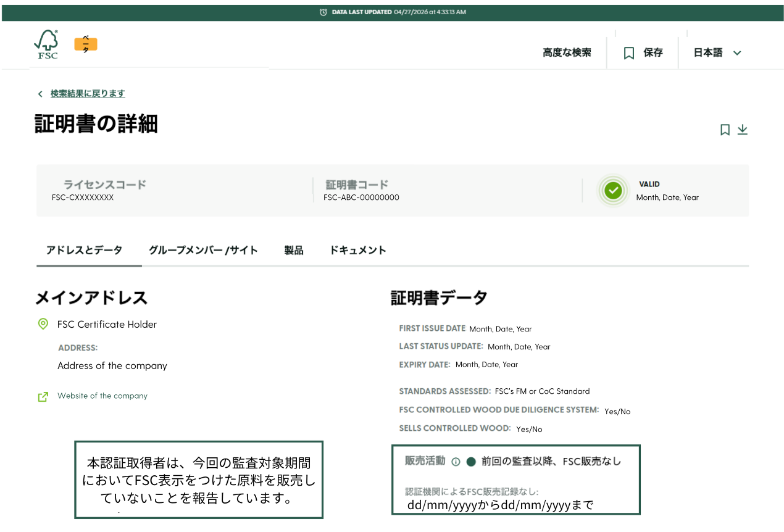Download the certificate details via the download icon
Screen dimensions: 784x532
(x=743, y=130)
